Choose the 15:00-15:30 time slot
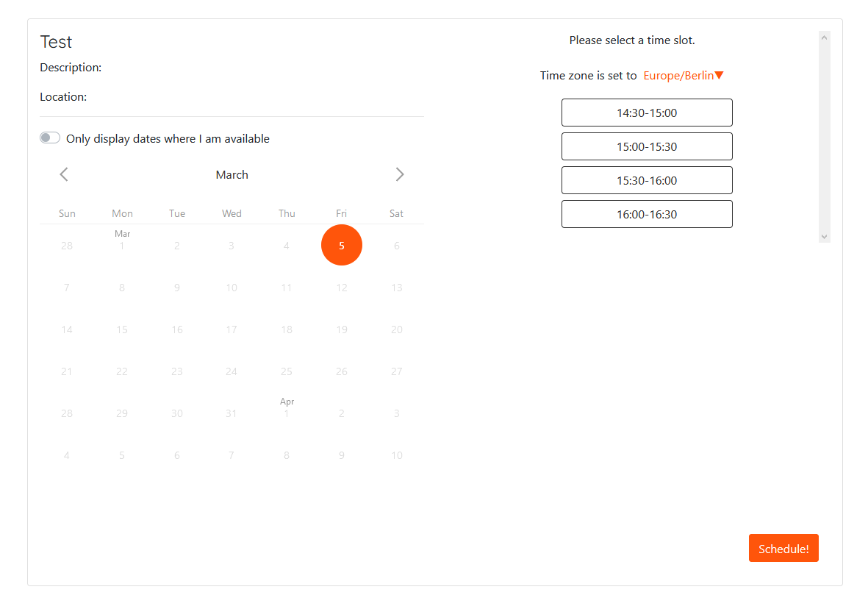Screen dimensions: 868x595 647,146
